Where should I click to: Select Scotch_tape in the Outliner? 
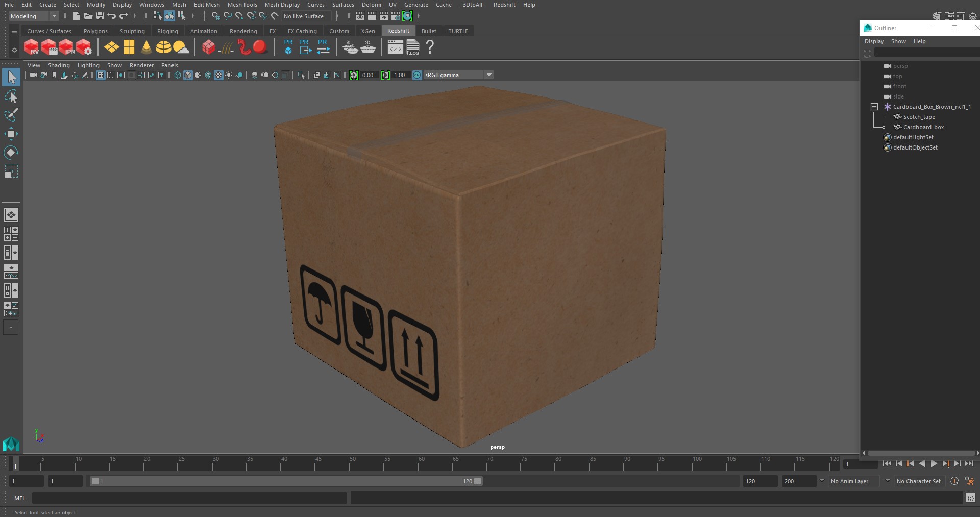[x=919, y=117]
